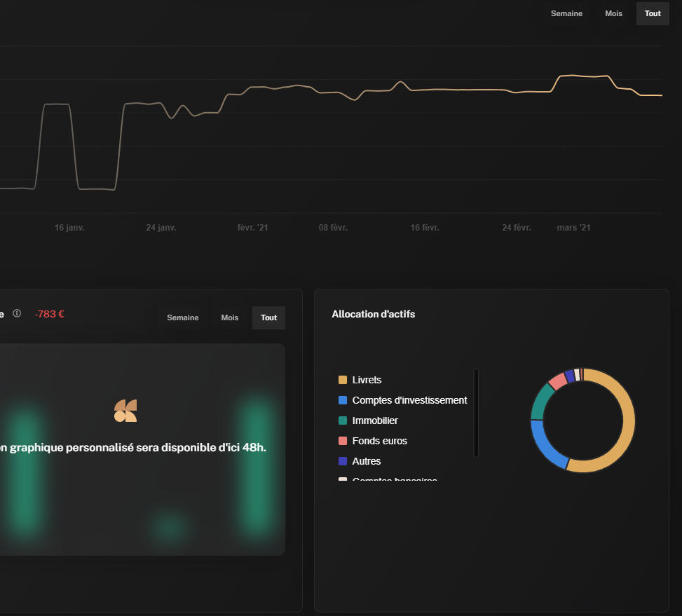The height and width of the screenshot is (616, 682).
Task: Click the pink segment of donut chart
Action: coord(557,381)
